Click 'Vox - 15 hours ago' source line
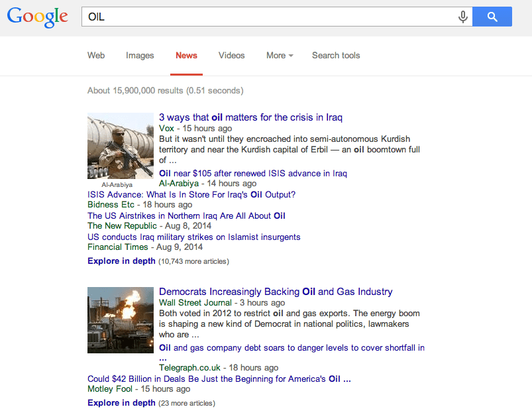The width and height of the screenshot is (532, 411). [195, 129]
